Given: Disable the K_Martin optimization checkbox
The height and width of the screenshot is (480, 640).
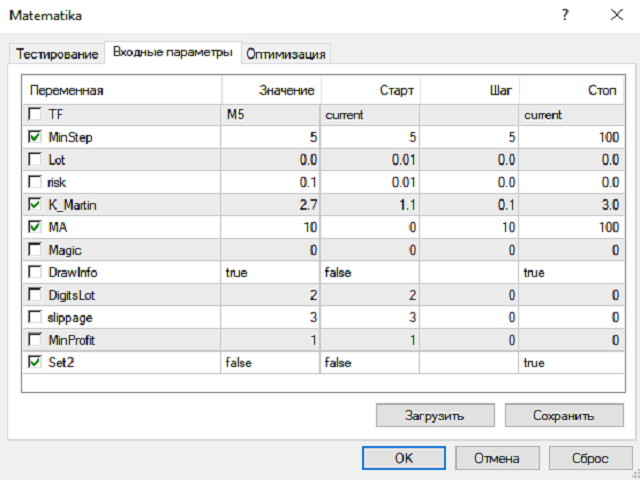Looking at the screenshot, I should (36, 205).
